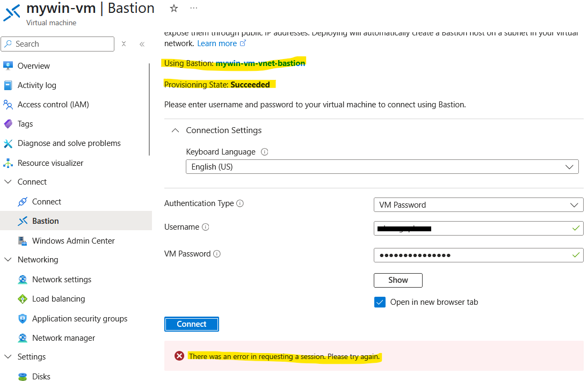Click the Disks icon
Viewport: 588px width, 381px height.
click(23, 377)
